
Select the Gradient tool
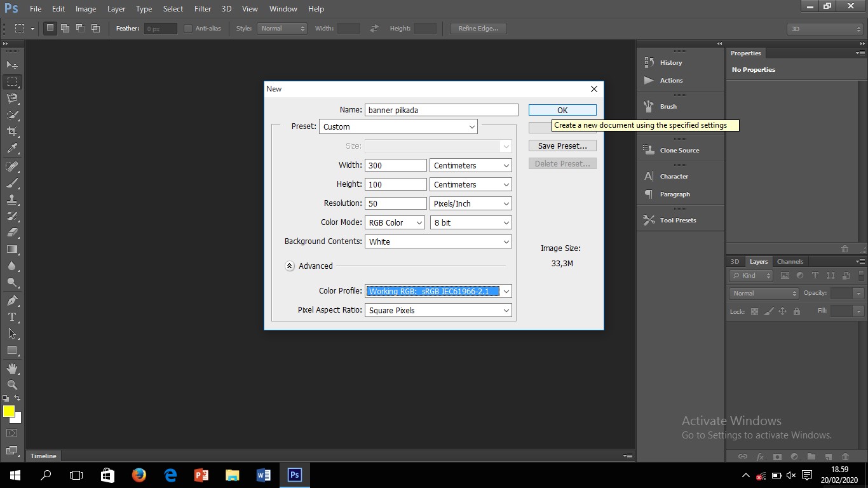coord(12,249)
